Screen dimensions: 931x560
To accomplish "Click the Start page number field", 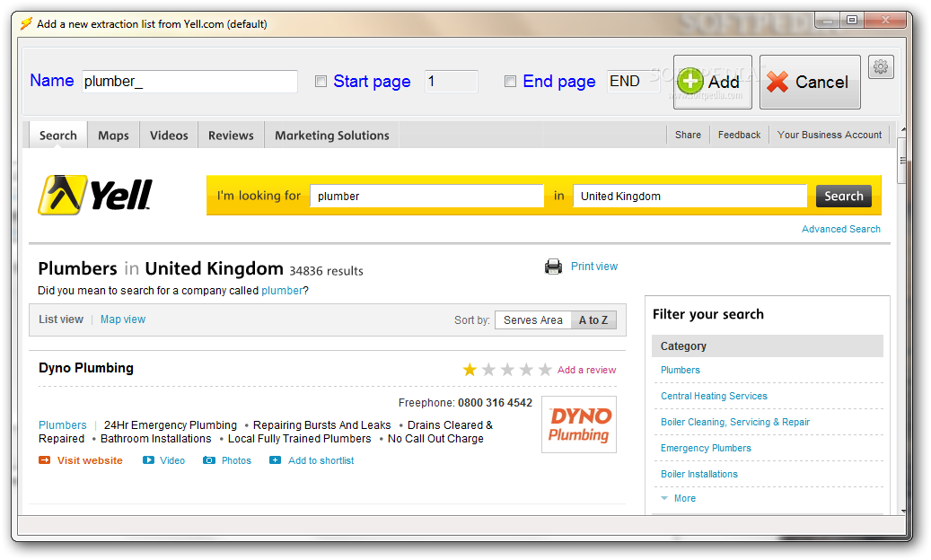I will pyautogui.click(x=452, y=82).
